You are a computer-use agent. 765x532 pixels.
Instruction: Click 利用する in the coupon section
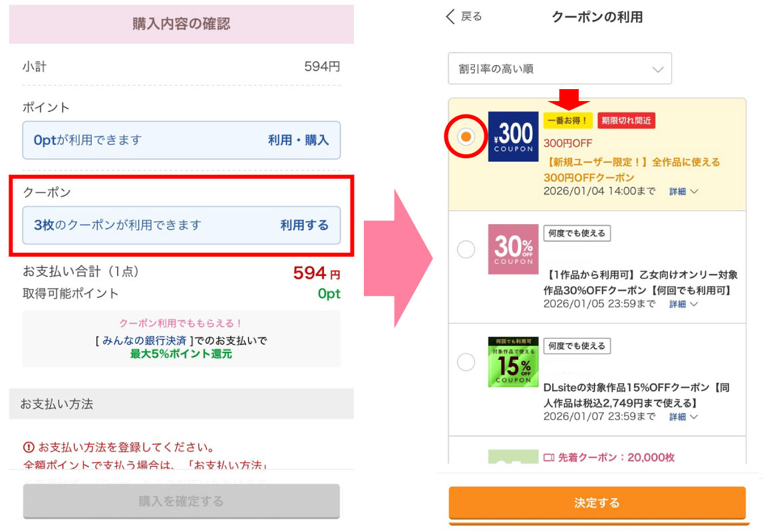304,225
